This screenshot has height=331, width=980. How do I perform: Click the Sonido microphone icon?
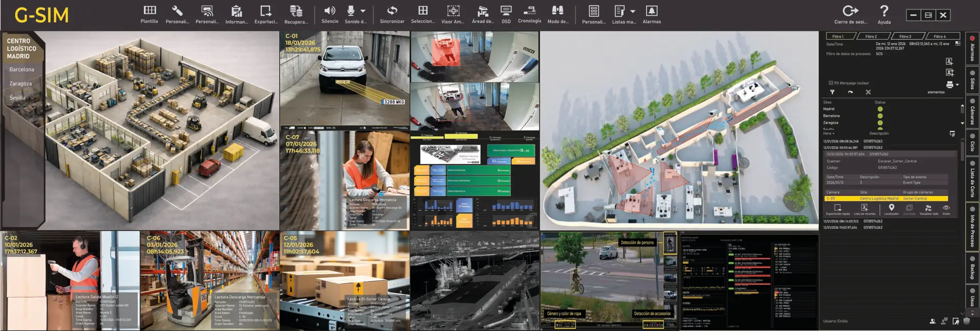point(351,11)
